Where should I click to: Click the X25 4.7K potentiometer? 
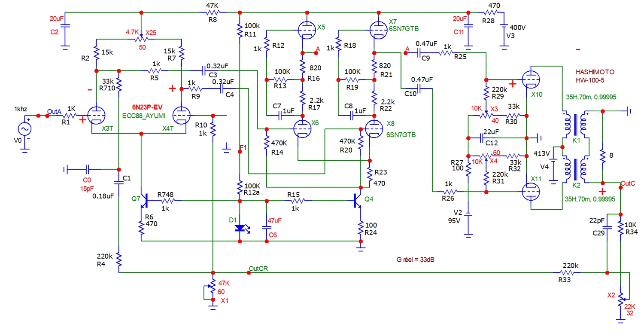[x=140, y=39]
